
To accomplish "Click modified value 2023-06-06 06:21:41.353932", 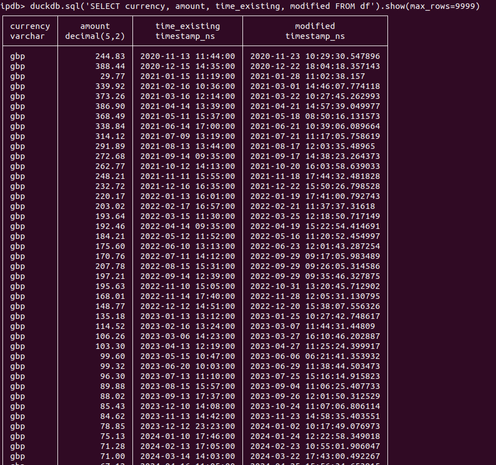I will (315, 356).
